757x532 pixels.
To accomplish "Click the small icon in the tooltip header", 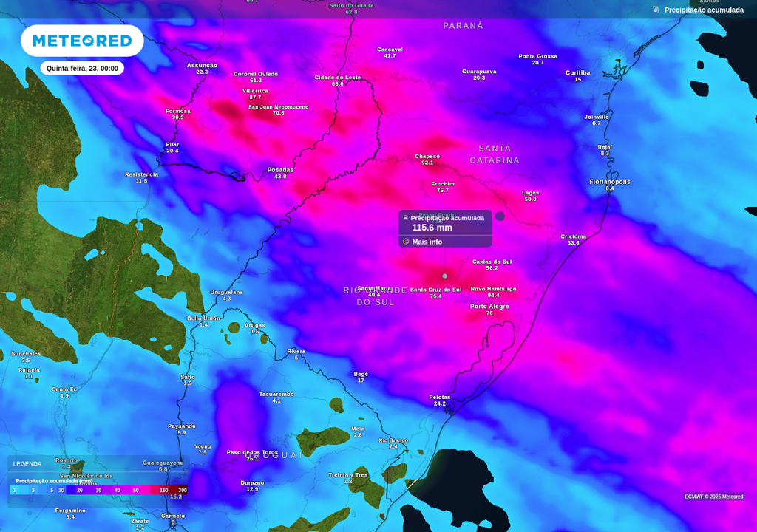I will 406,218.
